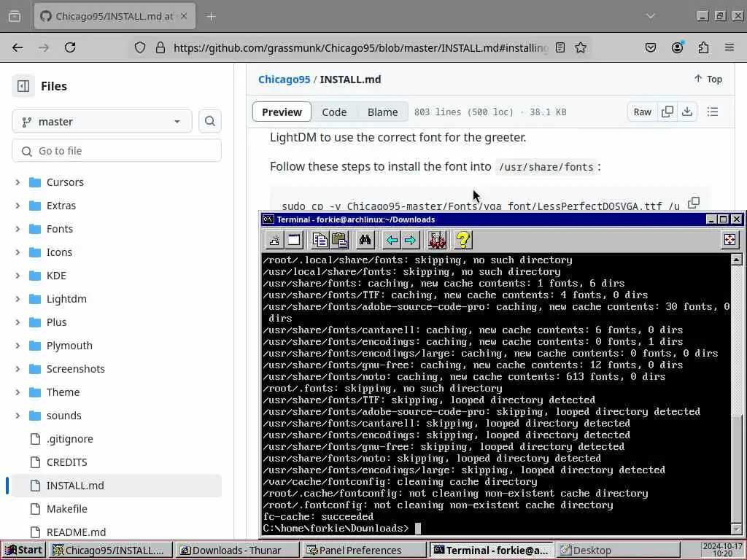
Task: Expand the sounds folder
Action: 18,416
